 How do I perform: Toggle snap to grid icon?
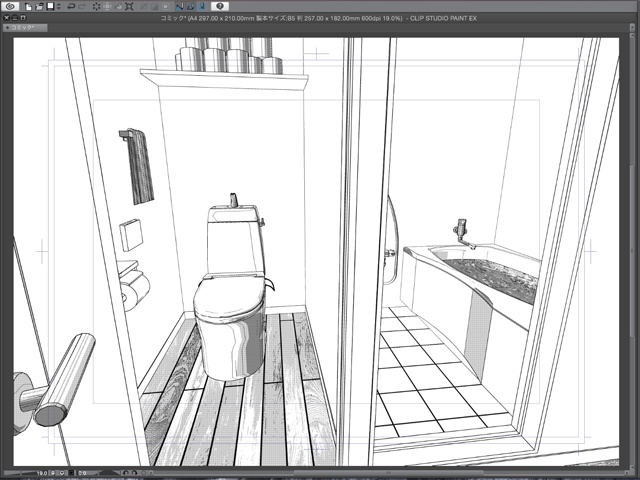(x=202, y=7)
